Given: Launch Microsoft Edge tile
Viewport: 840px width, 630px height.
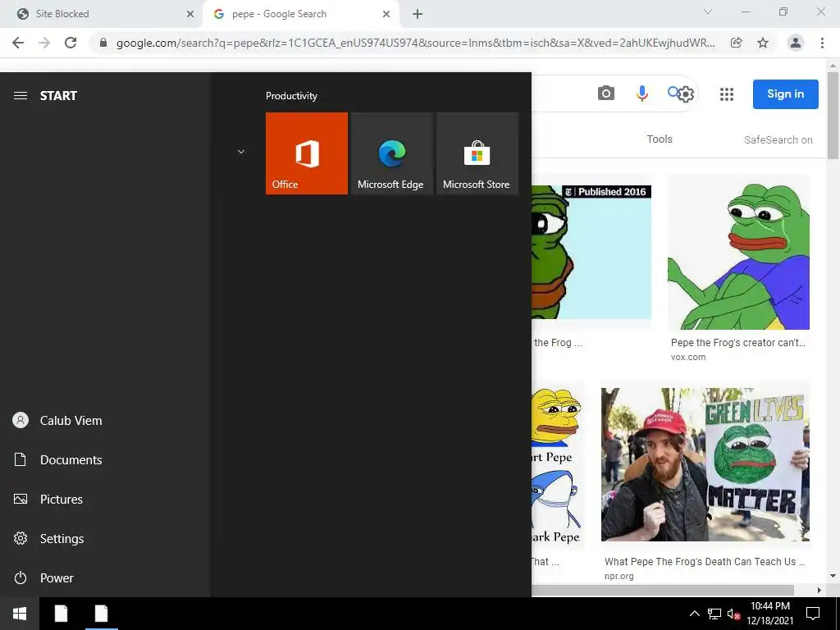Looking at the screenshot, I should point(391,153).
